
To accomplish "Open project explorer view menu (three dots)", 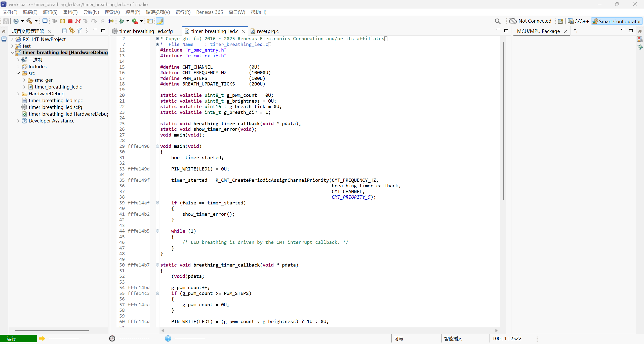I will tap(87, 31).
